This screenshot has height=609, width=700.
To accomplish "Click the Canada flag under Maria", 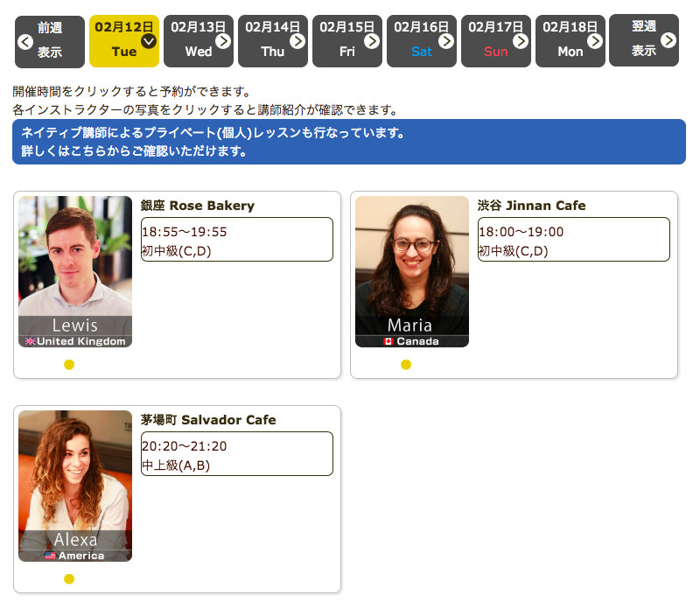I will click(388, 341).
